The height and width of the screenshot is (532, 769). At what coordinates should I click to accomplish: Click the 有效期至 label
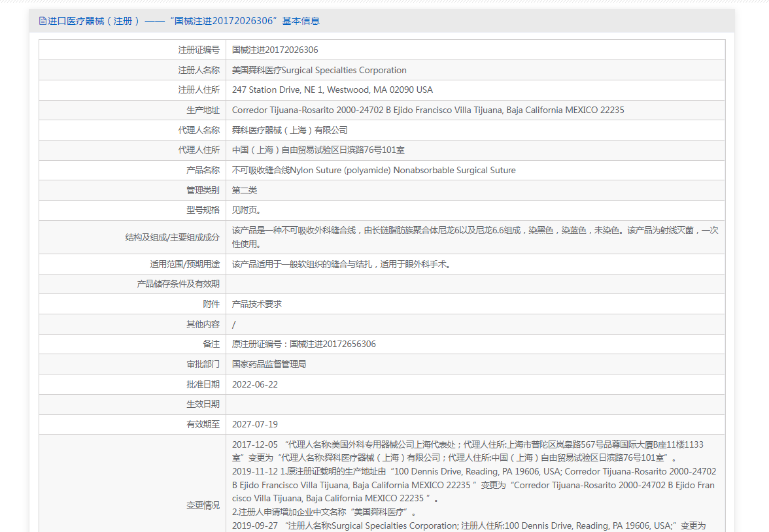(x=203, y=424)
